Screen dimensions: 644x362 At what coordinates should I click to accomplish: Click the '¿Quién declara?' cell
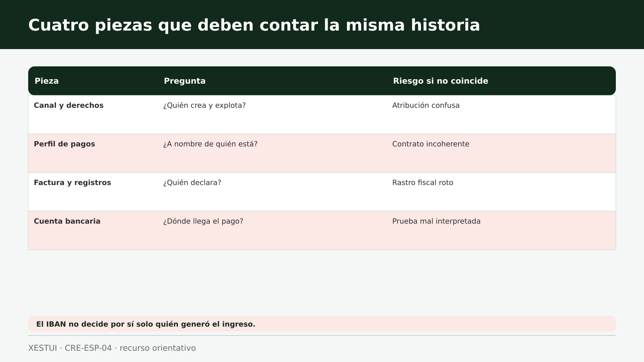point(192,183)
